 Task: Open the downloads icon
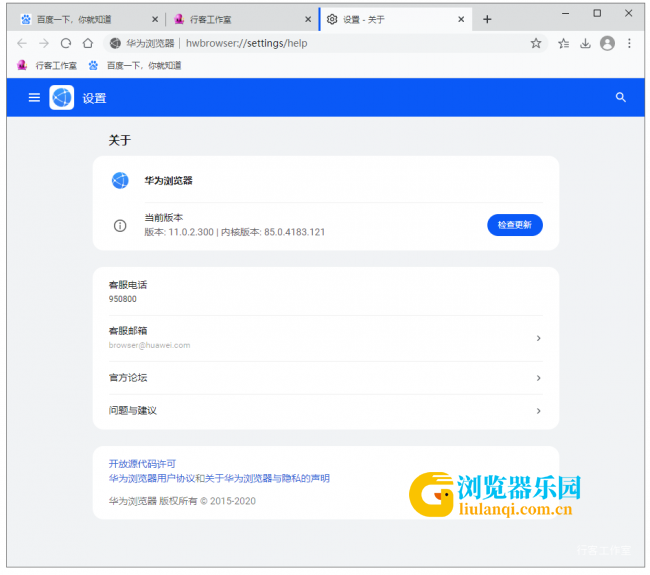click(585, 44)
